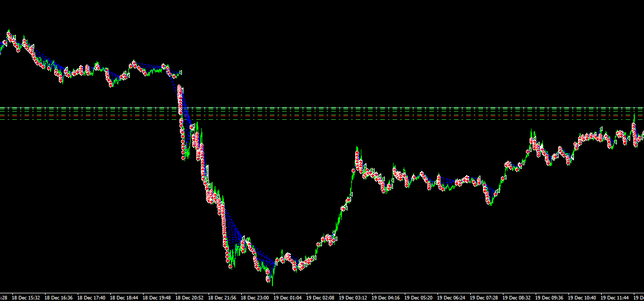This screenshot has height=301, width=644.
Task: Click the '19 Dec 06:24' time axis label
Action: click(x=451, y=297)
